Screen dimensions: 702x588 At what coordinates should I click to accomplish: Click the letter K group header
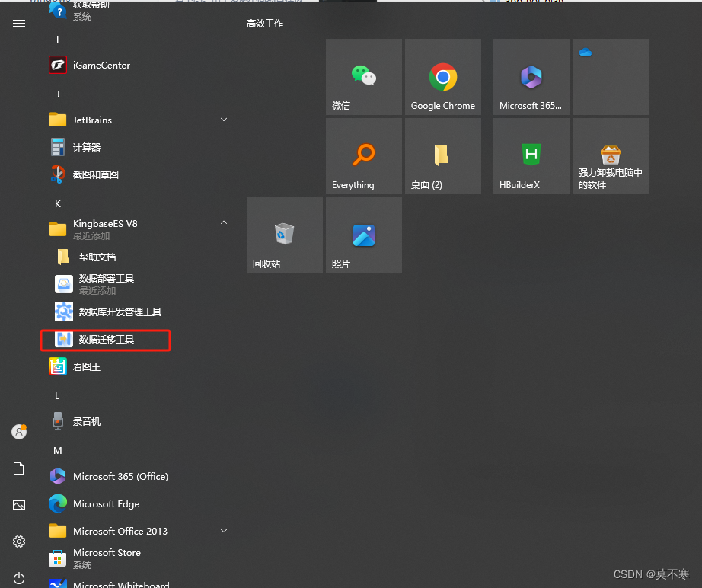[58, 204]
